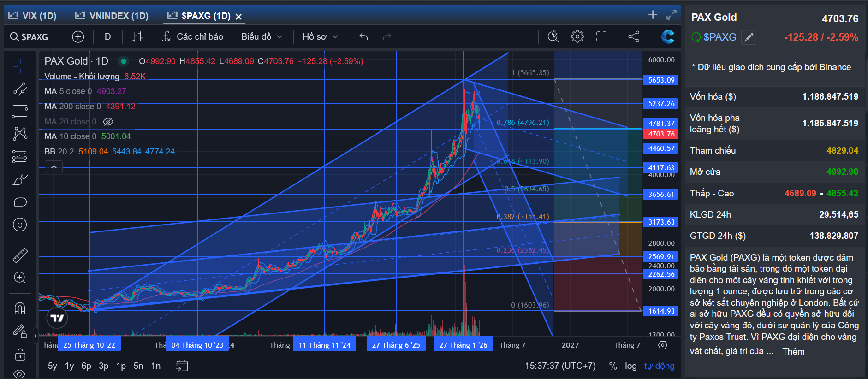The width and height of the screenshot is (868, 379).
Task: Lock all drawing tools
Action: (x=20, y=354)
